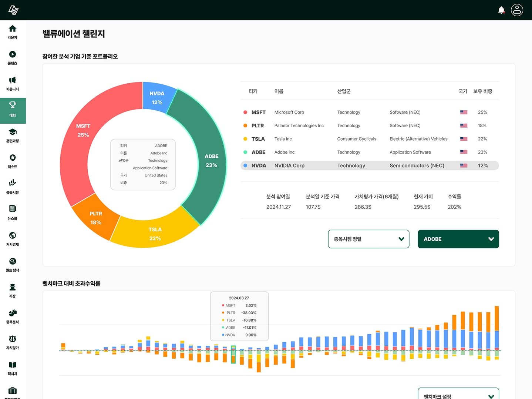Click the 산업군 column header

pyautogui.click(x=344, y=91)
